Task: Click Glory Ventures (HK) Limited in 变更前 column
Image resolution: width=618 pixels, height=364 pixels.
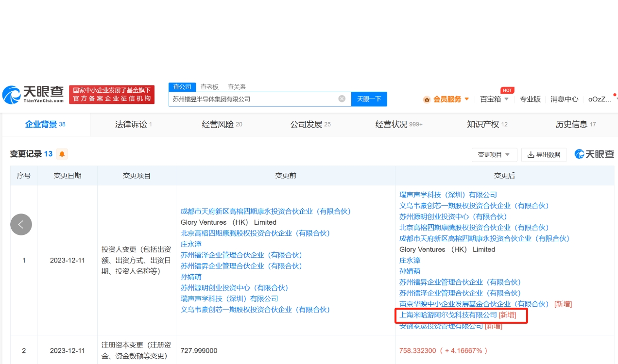Action: 228,222
